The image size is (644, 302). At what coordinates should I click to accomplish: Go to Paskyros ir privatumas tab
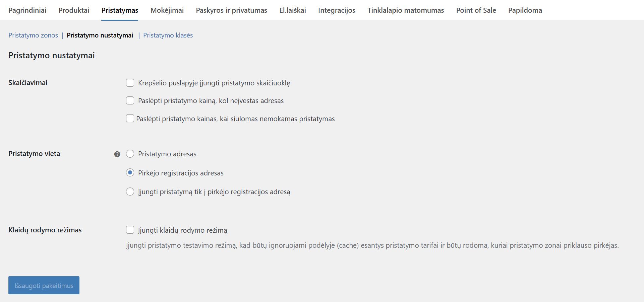(231, 10)
